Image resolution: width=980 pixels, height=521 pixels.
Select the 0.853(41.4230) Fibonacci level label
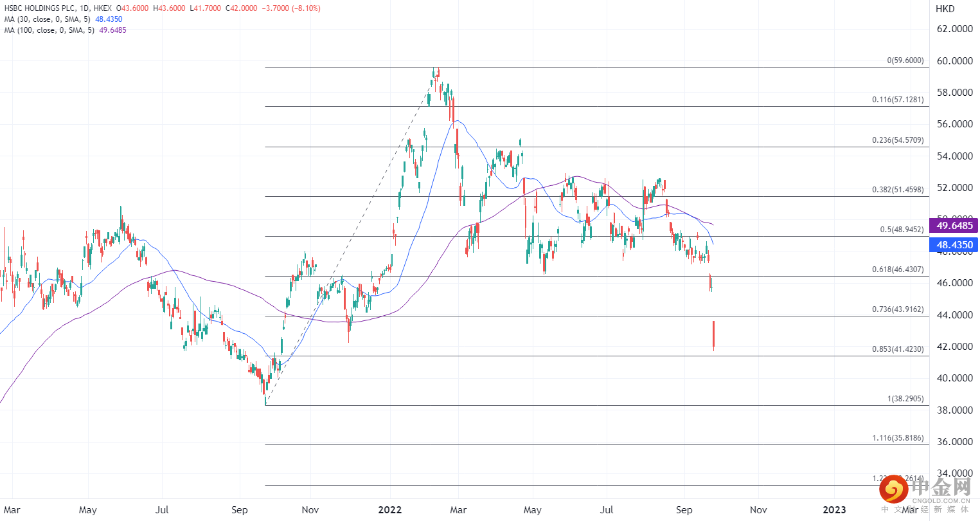pos(898,349)
